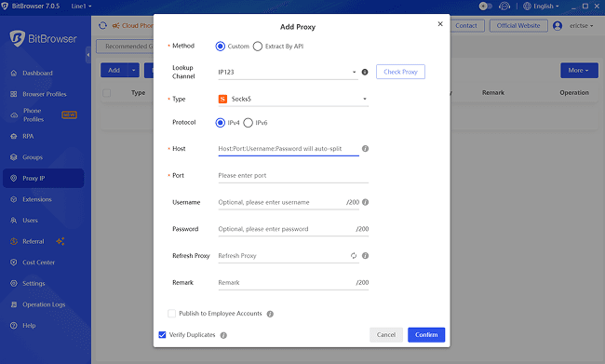
Task: Click the Referral sparkle icon
Action: pyautogui.click(x=60, y=241)
